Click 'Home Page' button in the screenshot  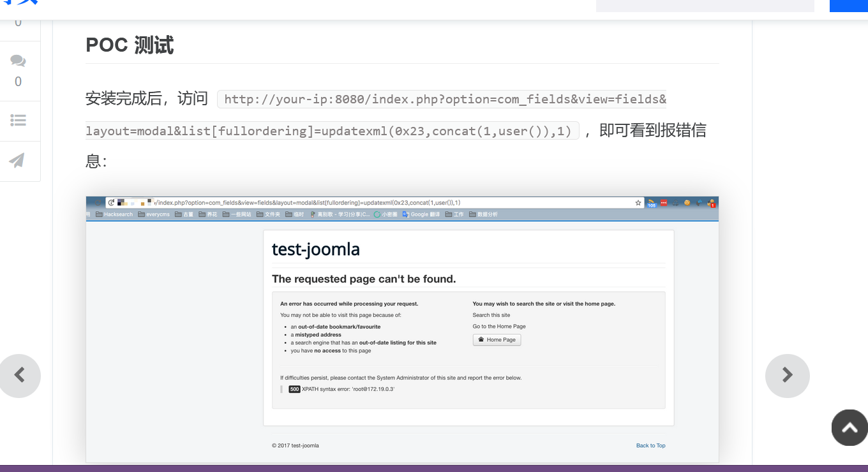coord(497,340)
